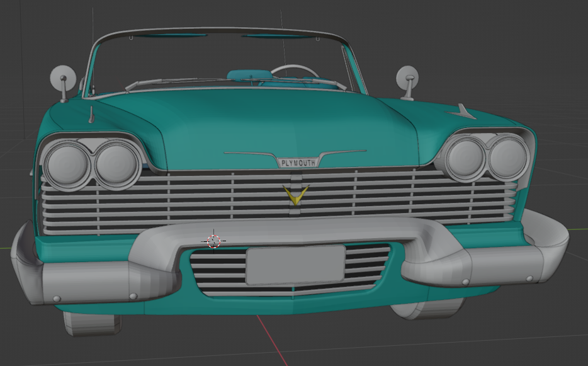Select the teal dashboard pad behind the windshield
Viewport: 588px width, 366px height.
coord(249,75)
